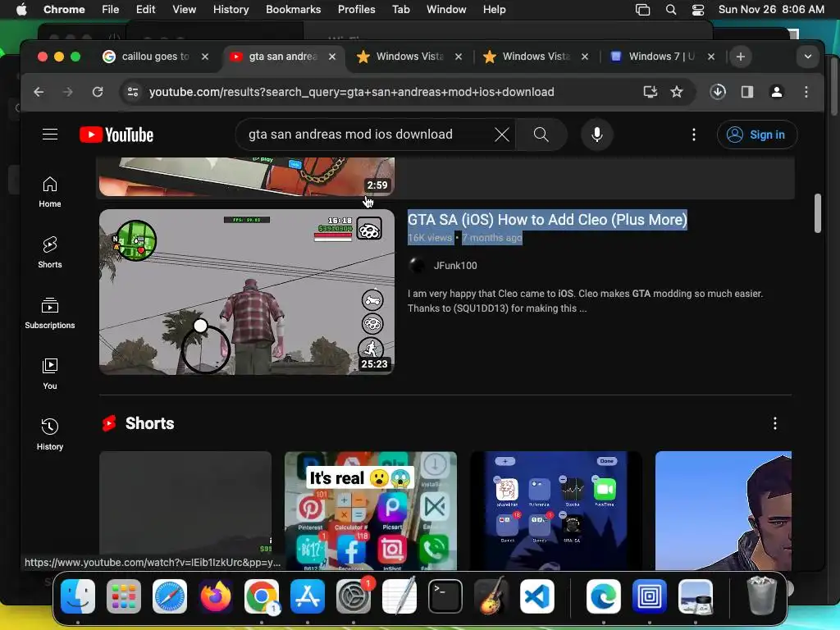
Task: Click the Sign in button
Action: (756, 135)
